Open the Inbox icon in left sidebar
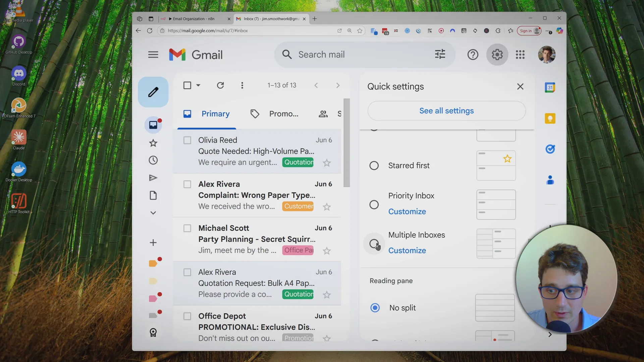 pyautogui.click(x=153, y=125)
